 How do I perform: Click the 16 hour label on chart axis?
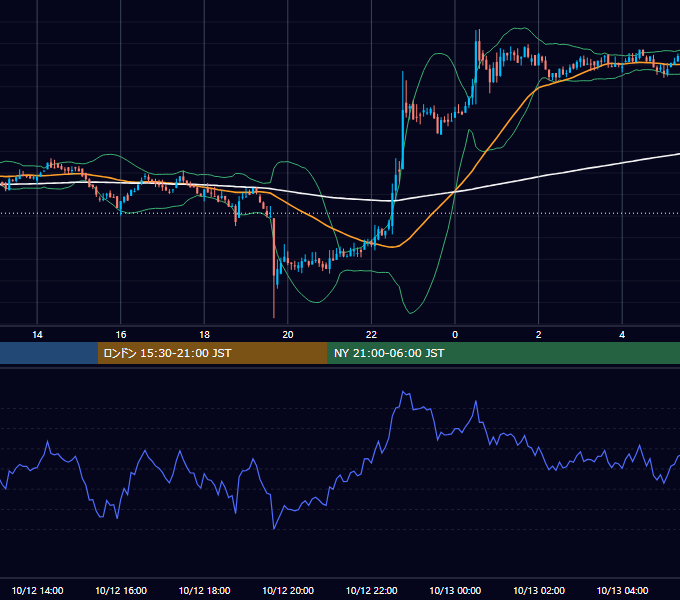(121, 335)
